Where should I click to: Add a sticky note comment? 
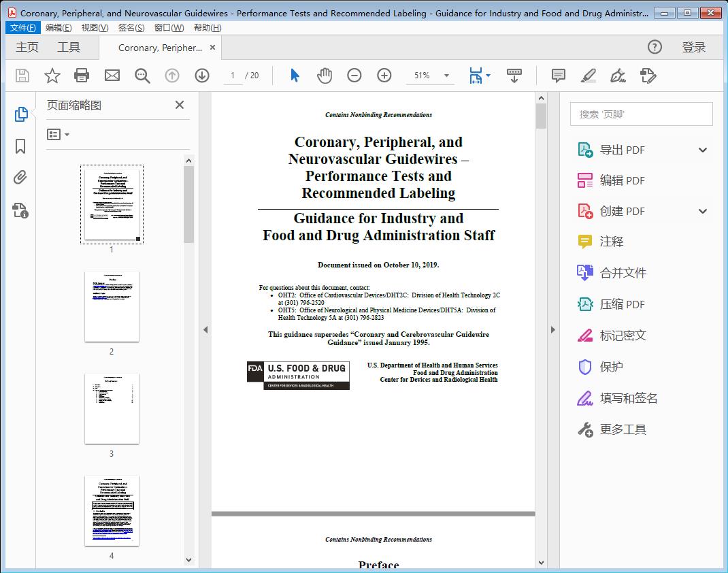[557, 76]
